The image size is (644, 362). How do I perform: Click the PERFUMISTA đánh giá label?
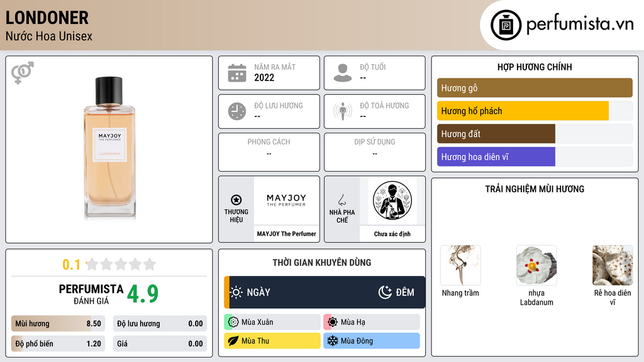pos(91,294)
